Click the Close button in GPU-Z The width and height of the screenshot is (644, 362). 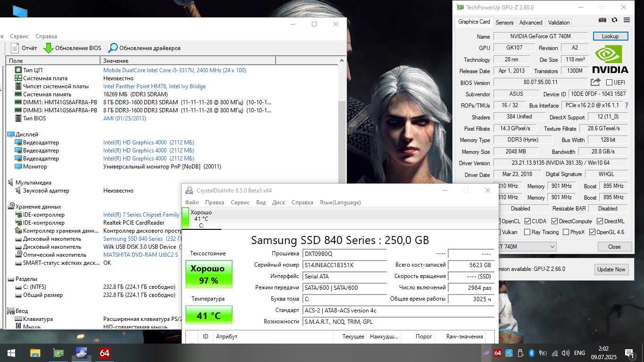[x=614, y=247]
